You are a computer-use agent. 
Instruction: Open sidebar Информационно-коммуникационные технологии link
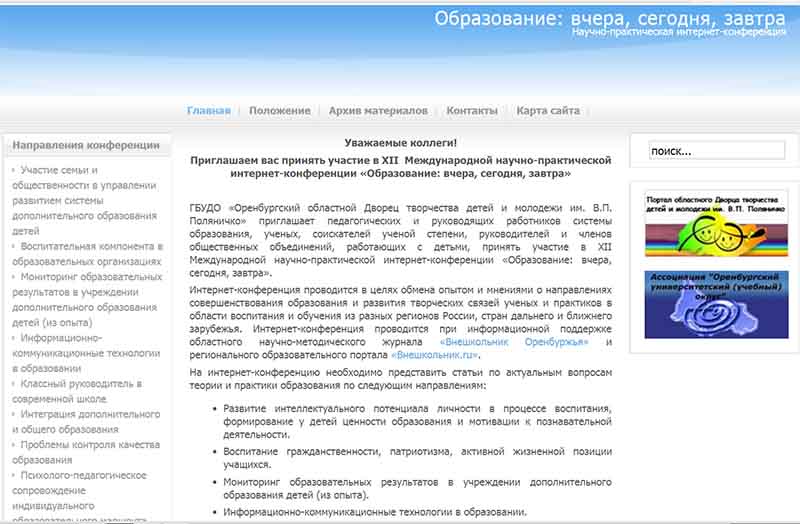86,353
